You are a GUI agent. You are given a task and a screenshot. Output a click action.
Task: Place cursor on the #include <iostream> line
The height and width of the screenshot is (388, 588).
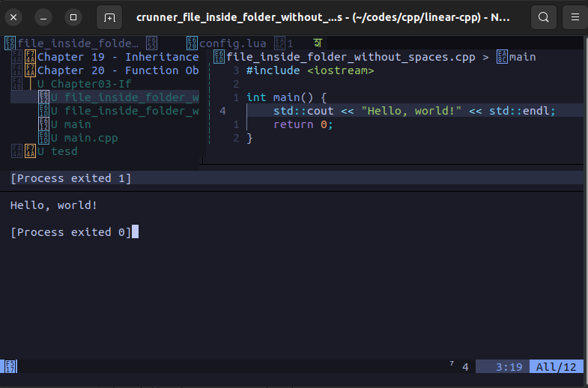click(x=310, y=70)
